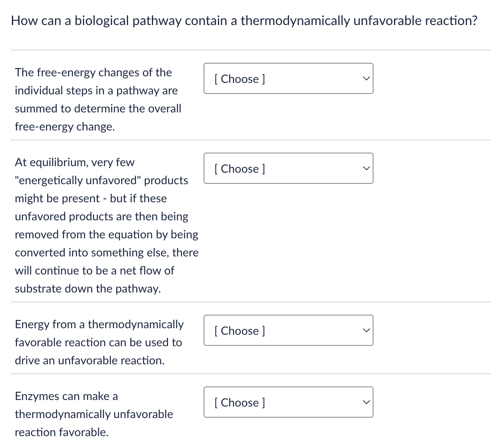Click the 'reaction favorable.' text line
The height and width of the screenshot is (448, 495).
pos(62,432)
